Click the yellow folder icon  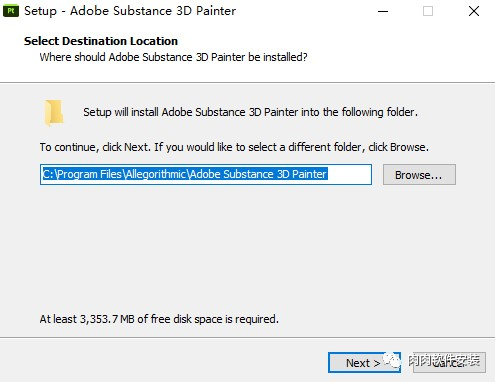coord(54,113)
